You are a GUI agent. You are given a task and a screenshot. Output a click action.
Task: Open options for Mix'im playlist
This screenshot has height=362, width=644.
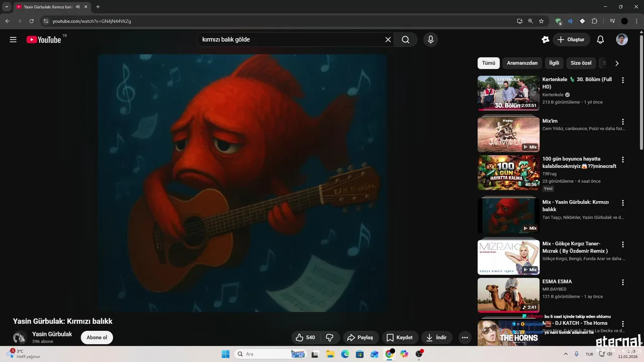[623, 122]
